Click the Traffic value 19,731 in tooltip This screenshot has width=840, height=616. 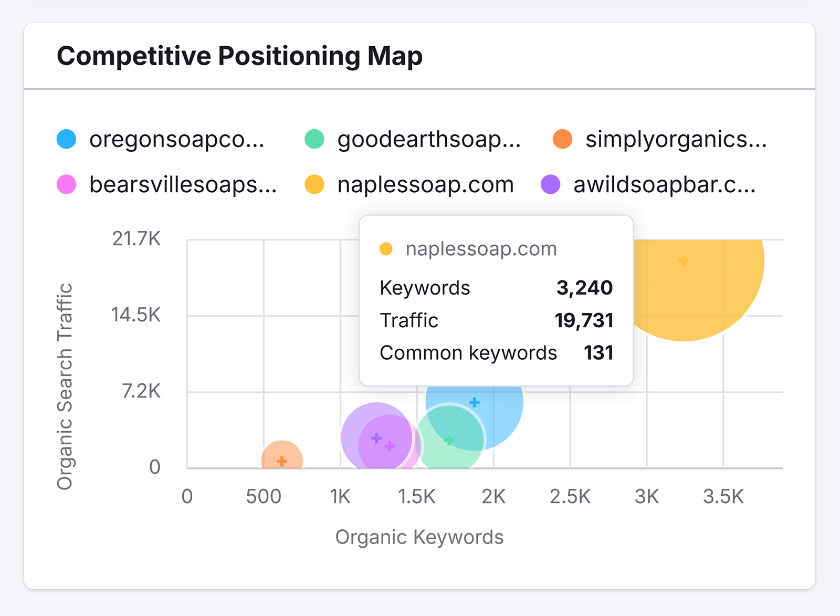coord(584,320)
